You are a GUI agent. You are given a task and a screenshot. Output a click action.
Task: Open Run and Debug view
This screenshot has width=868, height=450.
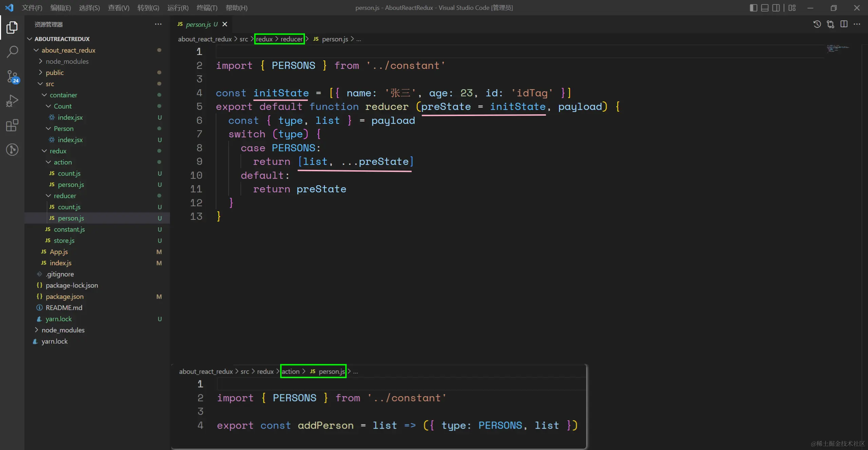[12, 101]
